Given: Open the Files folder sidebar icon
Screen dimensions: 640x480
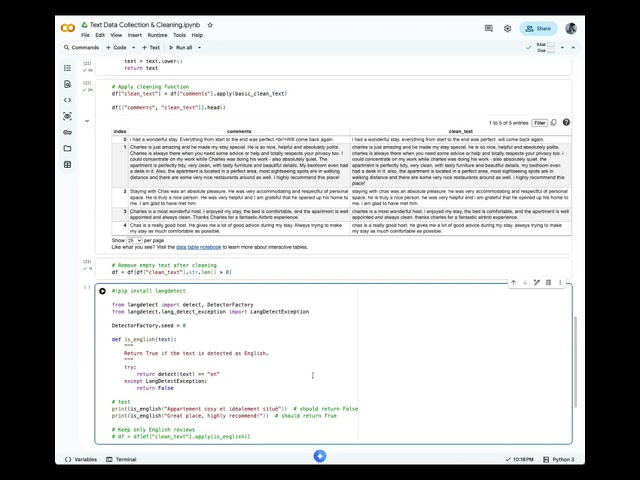Looking at the screenshot, I should 68,149.
